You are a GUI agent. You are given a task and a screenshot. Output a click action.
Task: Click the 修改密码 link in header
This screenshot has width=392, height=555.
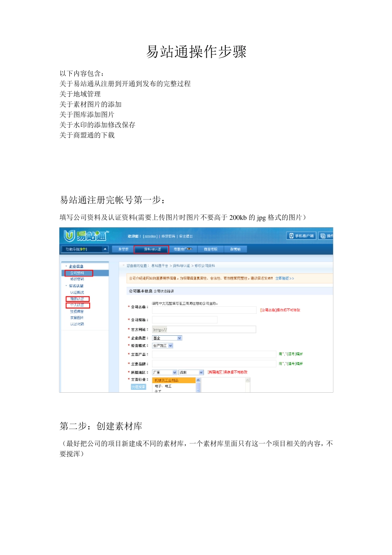click(x=168, y=236)
